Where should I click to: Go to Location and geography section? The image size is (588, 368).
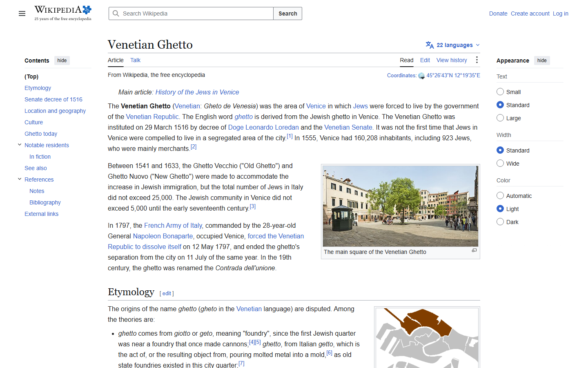click(55, 111)
